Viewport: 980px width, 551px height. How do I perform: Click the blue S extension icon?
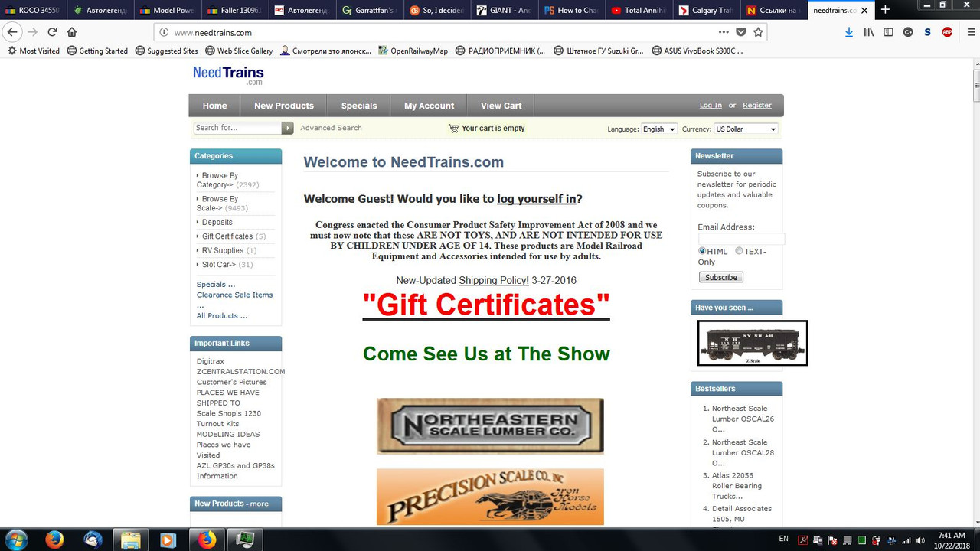927,32
